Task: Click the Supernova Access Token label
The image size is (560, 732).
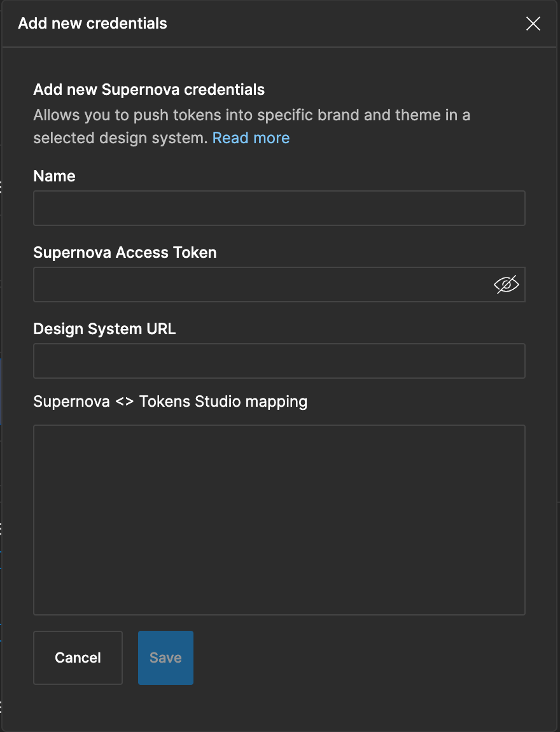Action: coord(125,253)
